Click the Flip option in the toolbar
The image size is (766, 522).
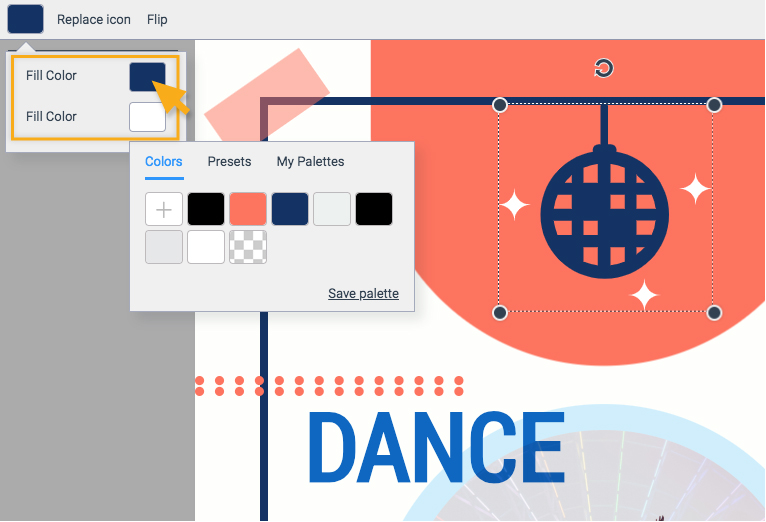click(x=157, y=20)
